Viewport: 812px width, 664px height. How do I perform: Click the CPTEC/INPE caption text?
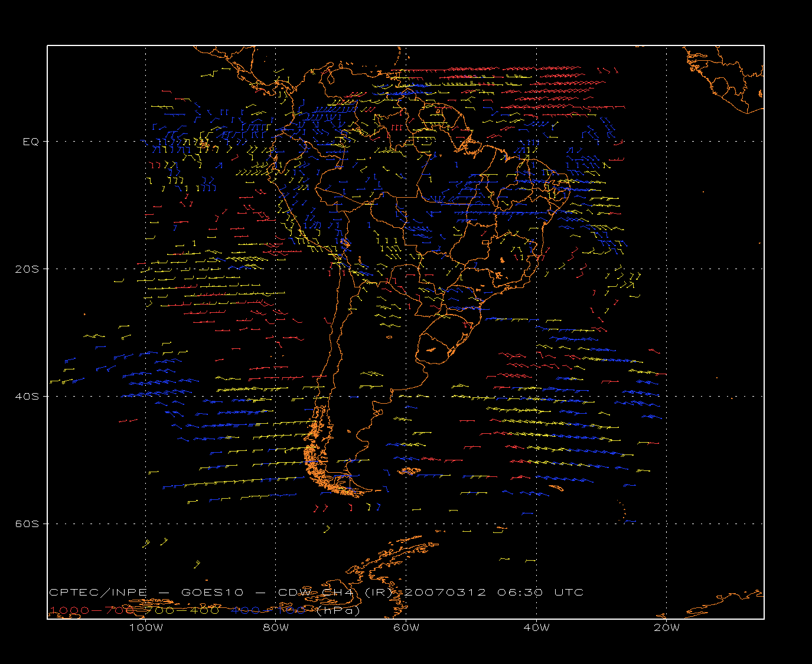[99, 592]
